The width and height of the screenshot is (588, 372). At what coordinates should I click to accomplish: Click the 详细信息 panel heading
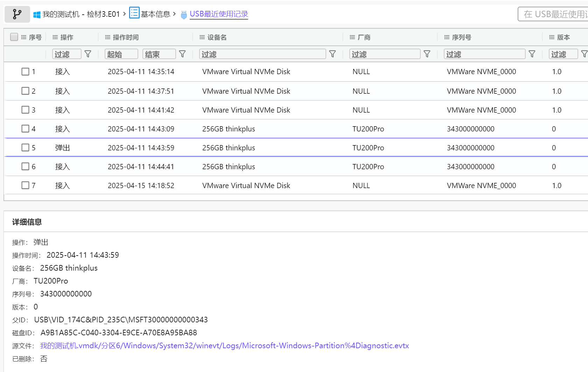[27, 222]
